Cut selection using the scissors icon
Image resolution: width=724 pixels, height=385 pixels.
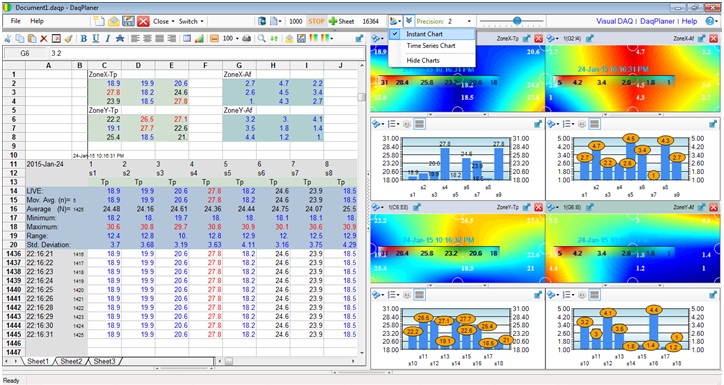[8, 39]
